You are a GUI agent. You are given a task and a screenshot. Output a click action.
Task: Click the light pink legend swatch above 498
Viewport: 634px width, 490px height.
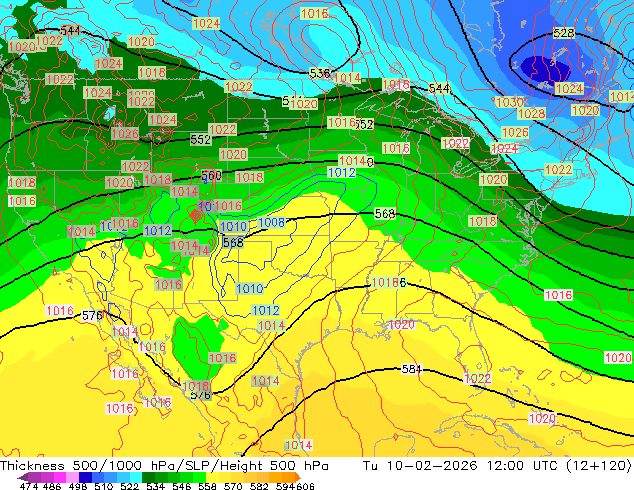pos(72,477)
